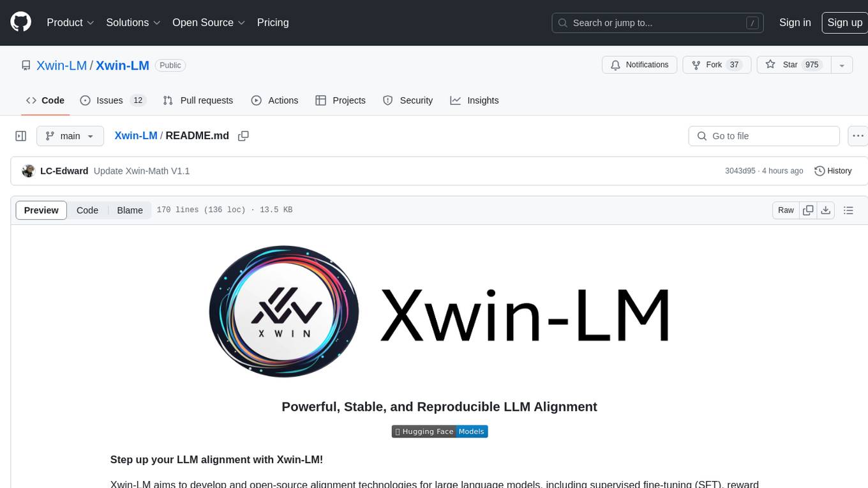Image resolution: width=868 pixels, height=488 pixels.
Task: Expand the file tree side panel
Action: click(x=20, y=136)
